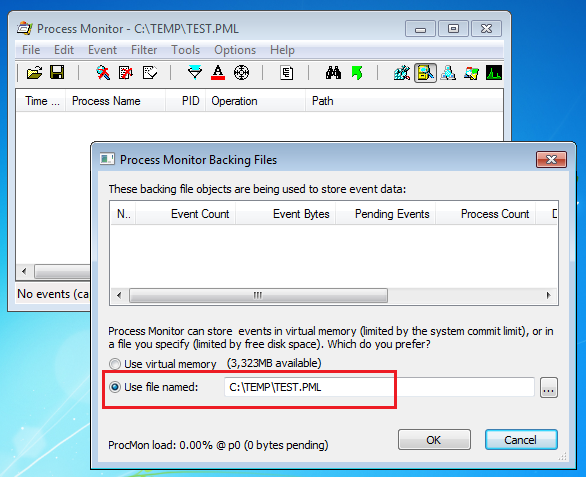Click the Pending Events column header

[x=386, y=214]
